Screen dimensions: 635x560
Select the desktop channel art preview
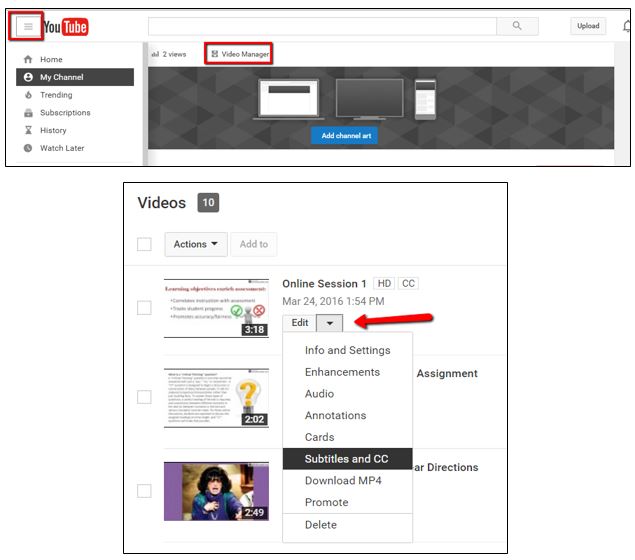288,99
